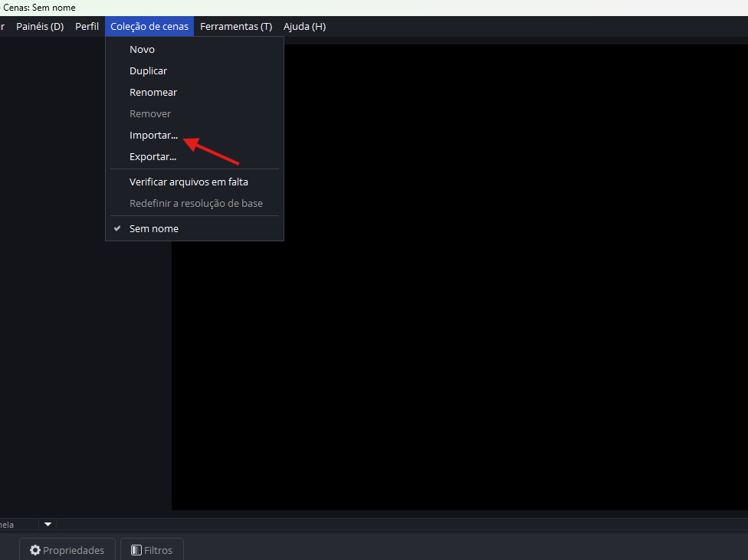Click Redefinir a resolução de base
748x560 pixels.
(x=196, y=203)
